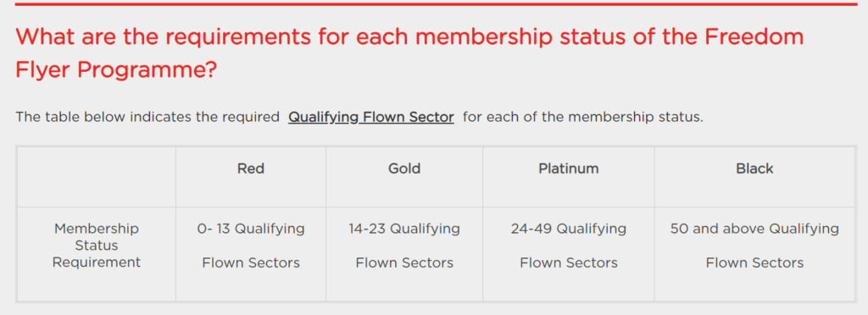Click the 'Flown Sectors' text under Platinum
This screenshot has height=315, width=868.
(569, 263)
